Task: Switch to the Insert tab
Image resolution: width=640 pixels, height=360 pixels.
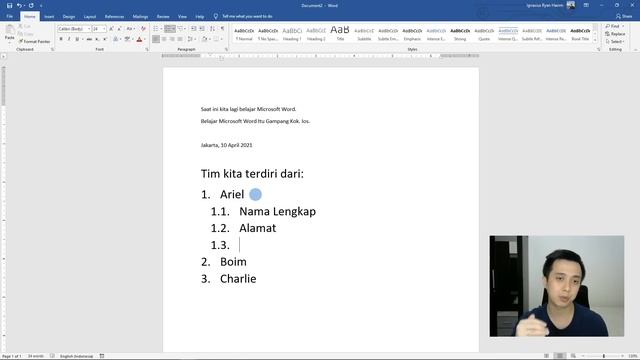Action: tap(49, 17)
